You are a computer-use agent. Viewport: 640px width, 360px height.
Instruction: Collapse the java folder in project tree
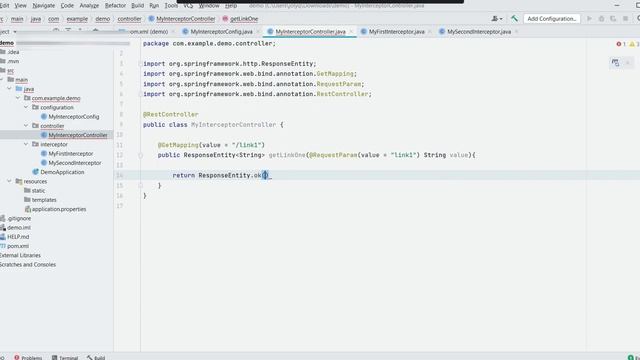9,89
